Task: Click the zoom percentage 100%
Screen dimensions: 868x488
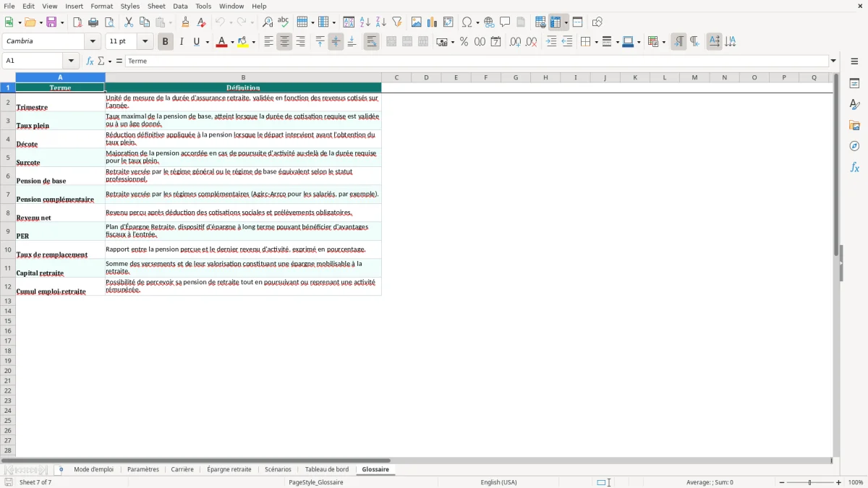Action: (856, 482)
